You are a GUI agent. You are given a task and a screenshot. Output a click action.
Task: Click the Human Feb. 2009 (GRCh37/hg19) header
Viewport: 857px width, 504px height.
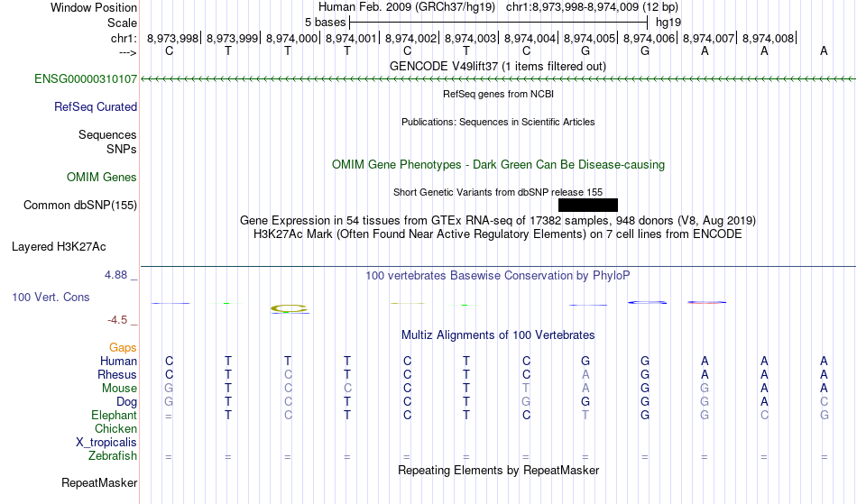[x=407, y=7]
